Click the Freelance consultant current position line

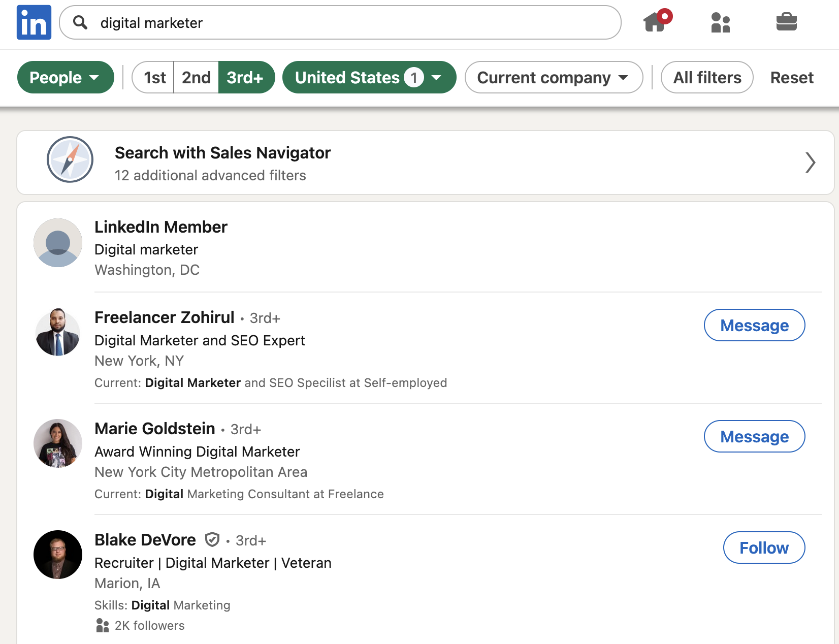click(239, 494)
